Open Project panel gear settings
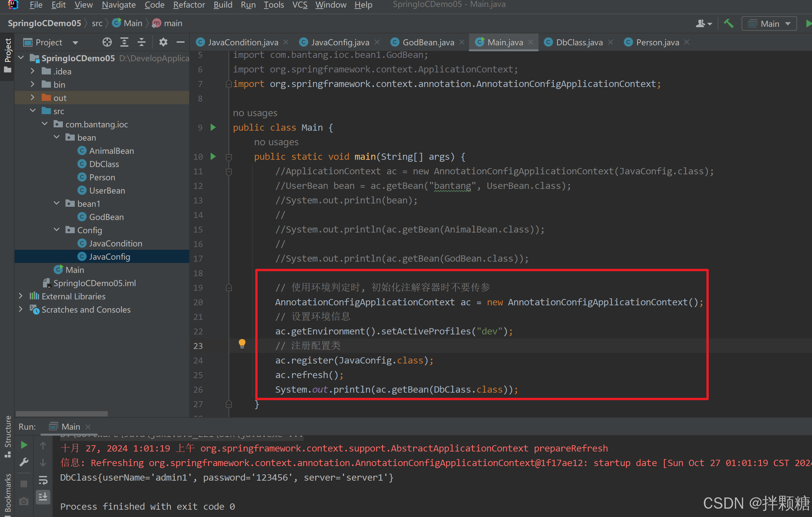Screen dimensions: 812x517 (x=163, y=42)
